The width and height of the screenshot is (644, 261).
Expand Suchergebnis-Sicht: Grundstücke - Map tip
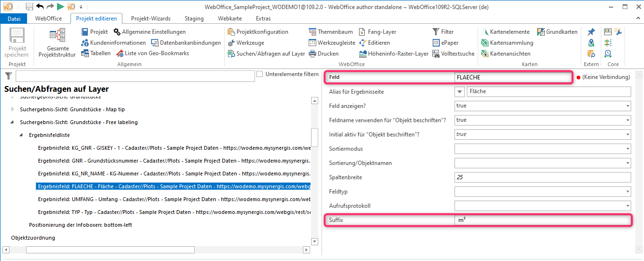coord(13,109)
